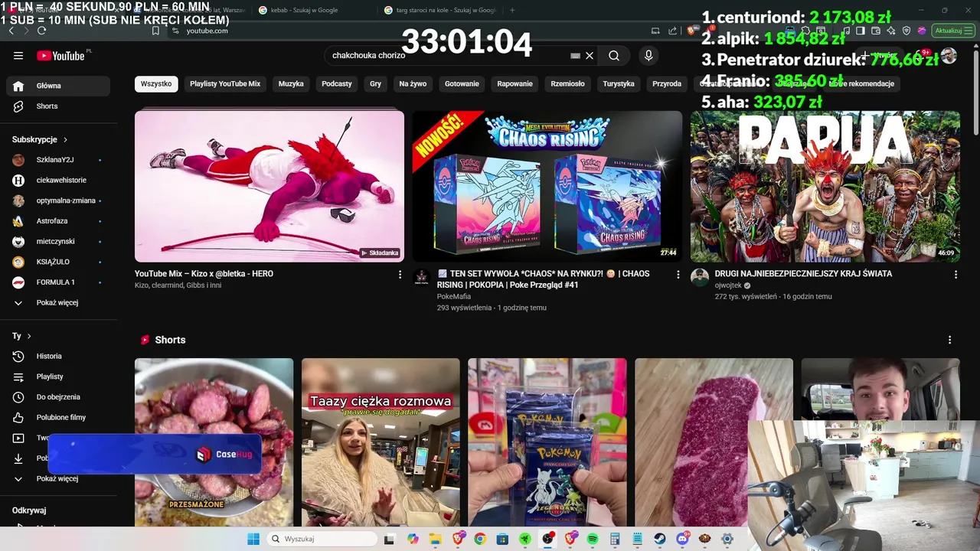Image resolution: width=980 pixels, height=551 pixels.
Task: Select the Podcasty filter chip
Action: pyautogui.click(x=337, y=83)
